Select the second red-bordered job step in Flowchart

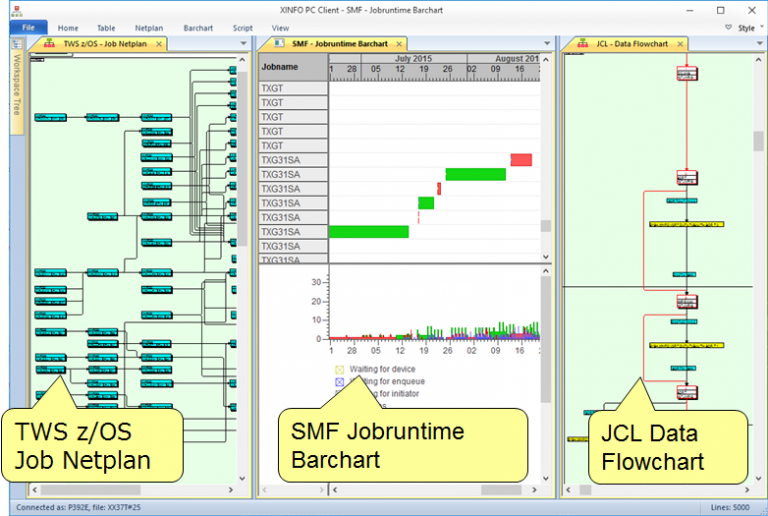tap(687, 177)
